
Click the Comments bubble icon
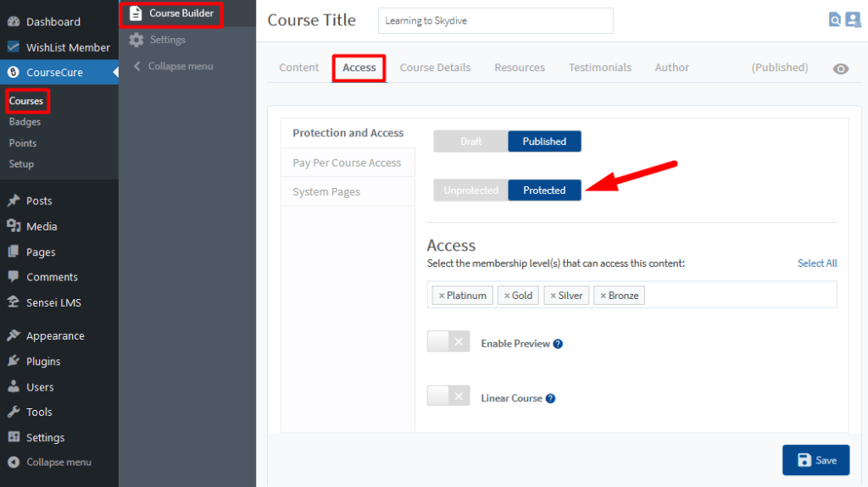tap(14, 277)
